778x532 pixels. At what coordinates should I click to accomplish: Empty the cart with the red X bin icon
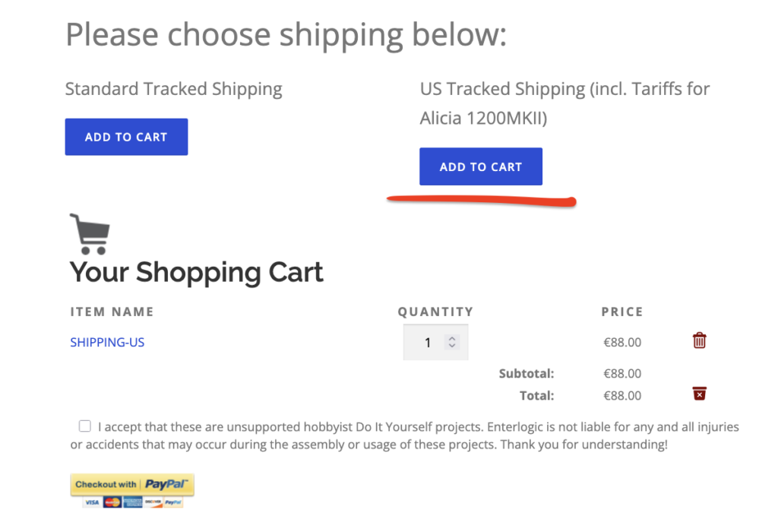[700, 394]
